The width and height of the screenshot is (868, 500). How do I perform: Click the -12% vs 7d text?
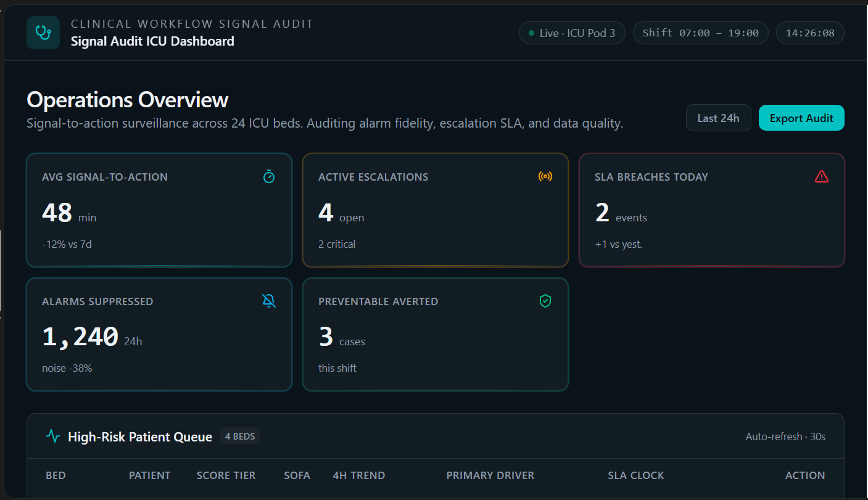[67, 244]
